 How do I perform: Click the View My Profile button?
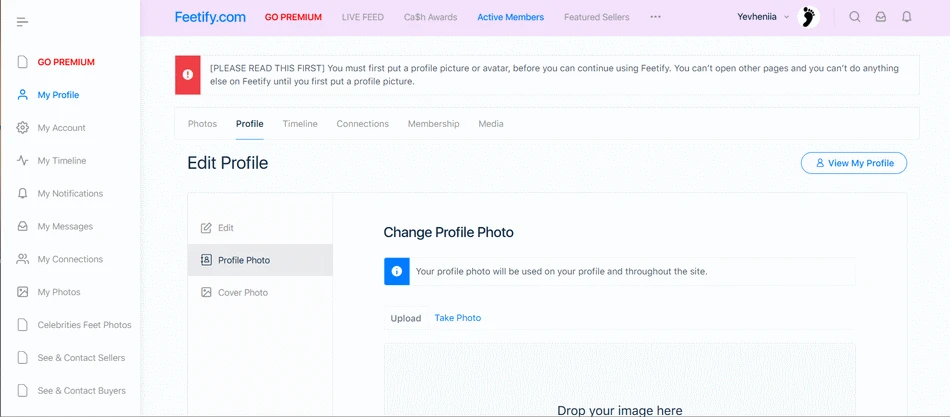(853, 163)
